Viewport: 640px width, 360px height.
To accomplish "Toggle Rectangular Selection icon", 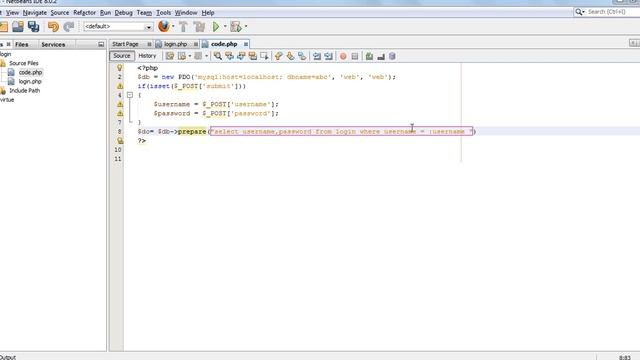I will coord(264,56).
